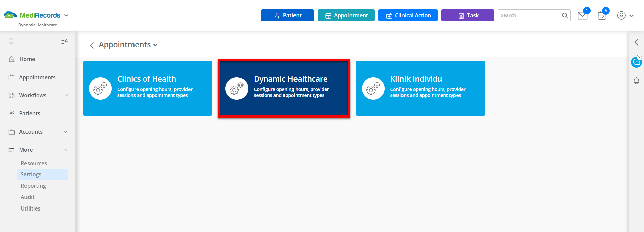Expand the Accounts chevron
The image size is (644, 232).
[x=66, y=132]
